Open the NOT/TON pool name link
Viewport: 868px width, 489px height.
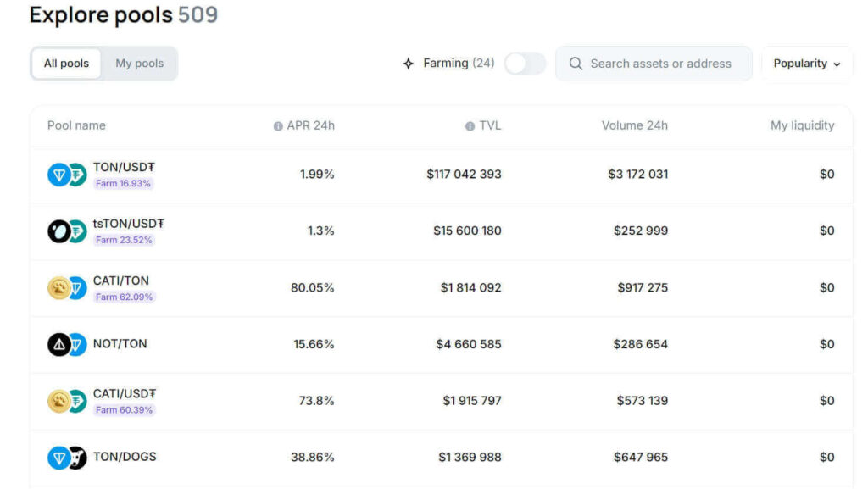(x=120, y=344)
